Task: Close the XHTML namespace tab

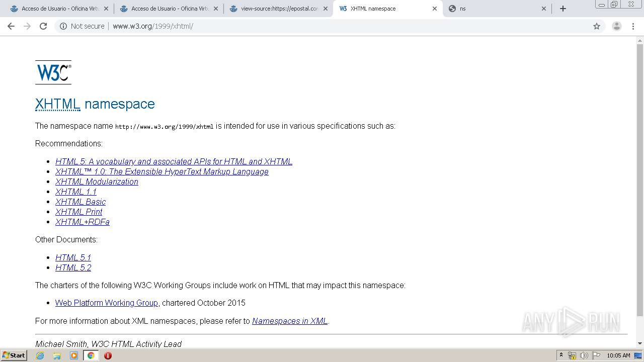Action: [x=435, y=9]
